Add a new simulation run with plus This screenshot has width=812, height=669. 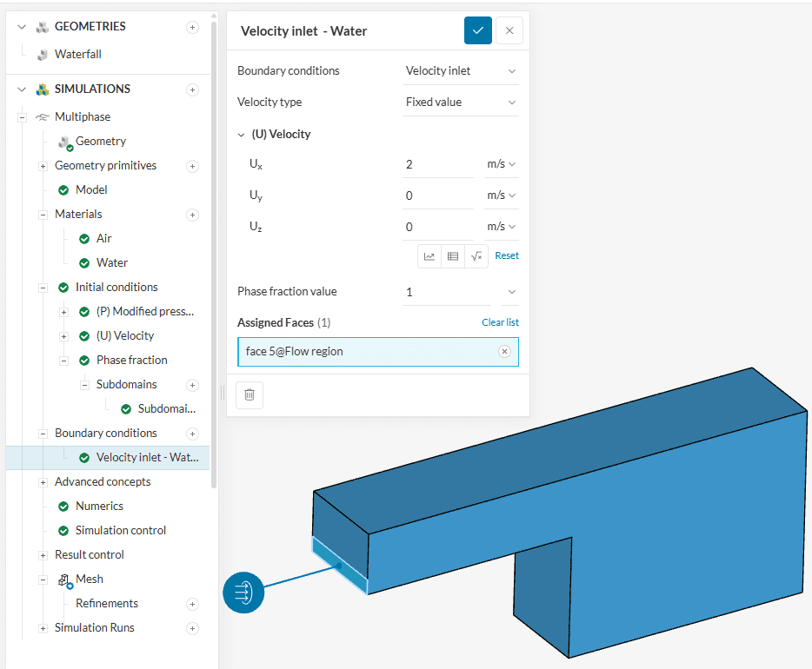point(193,628)
